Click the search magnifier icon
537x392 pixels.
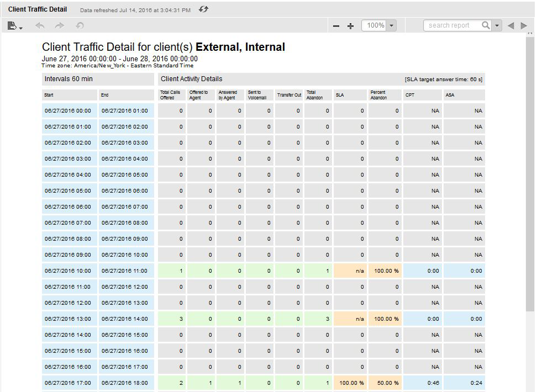[x=486, y=25]
